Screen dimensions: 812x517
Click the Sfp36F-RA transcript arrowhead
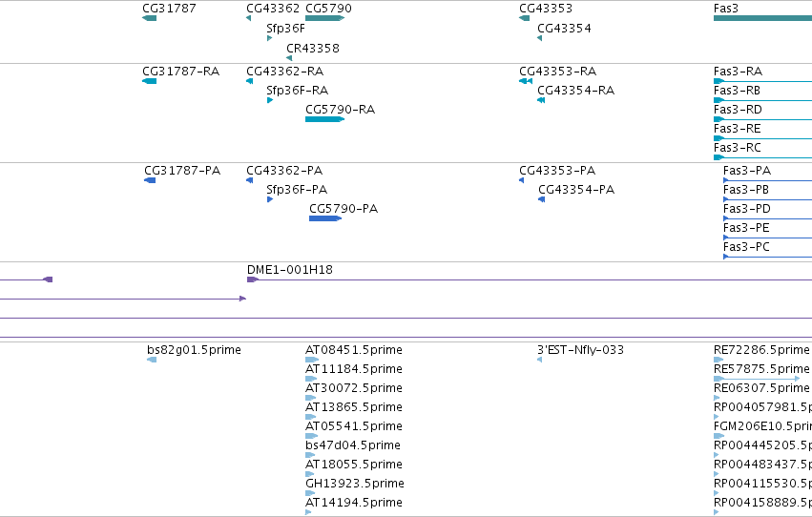pyautogui.click(x=270, y=100)
